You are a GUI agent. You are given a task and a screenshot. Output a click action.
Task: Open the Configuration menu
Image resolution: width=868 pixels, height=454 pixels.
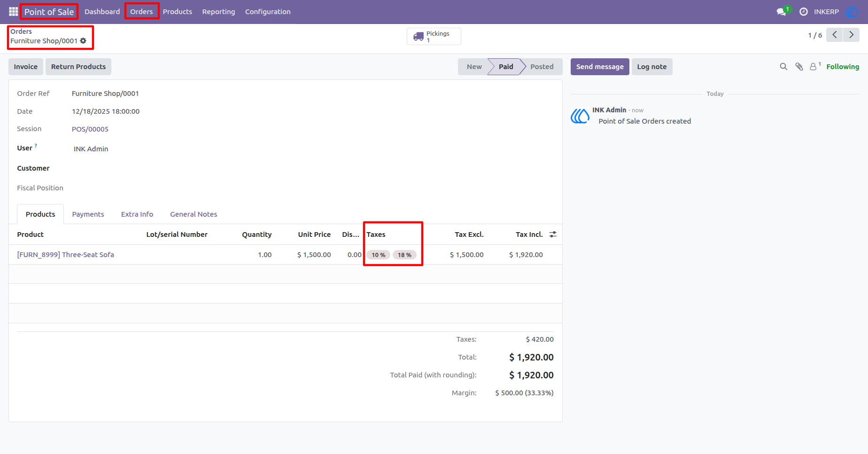(x=268, y=11)
